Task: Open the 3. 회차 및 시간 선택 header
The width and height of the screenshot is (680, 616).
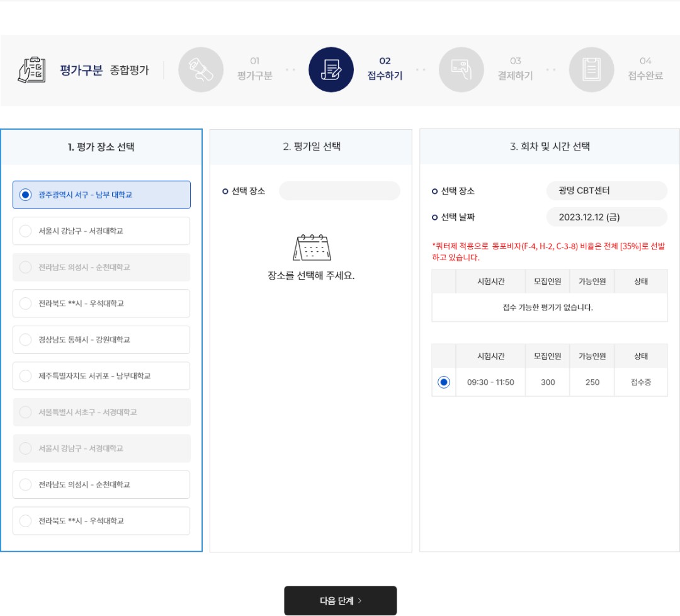Action: 550,147
